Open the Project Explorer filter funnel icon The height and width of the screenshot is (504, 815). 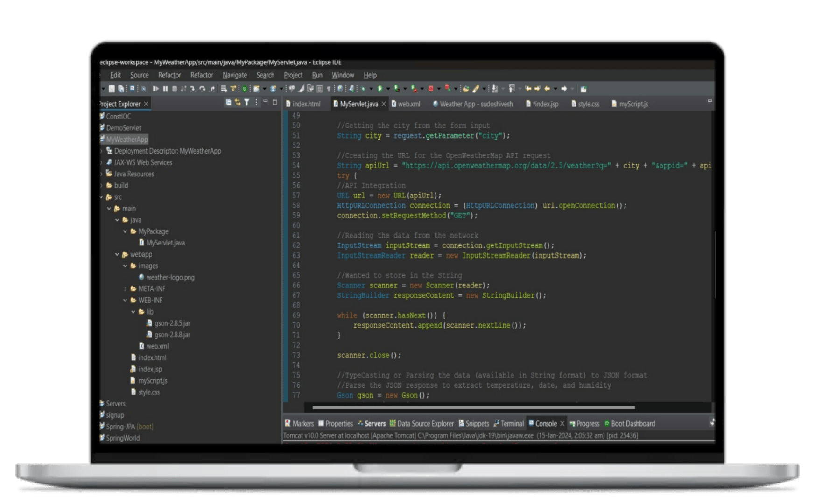pyautogui.click(x=247, y=103)
